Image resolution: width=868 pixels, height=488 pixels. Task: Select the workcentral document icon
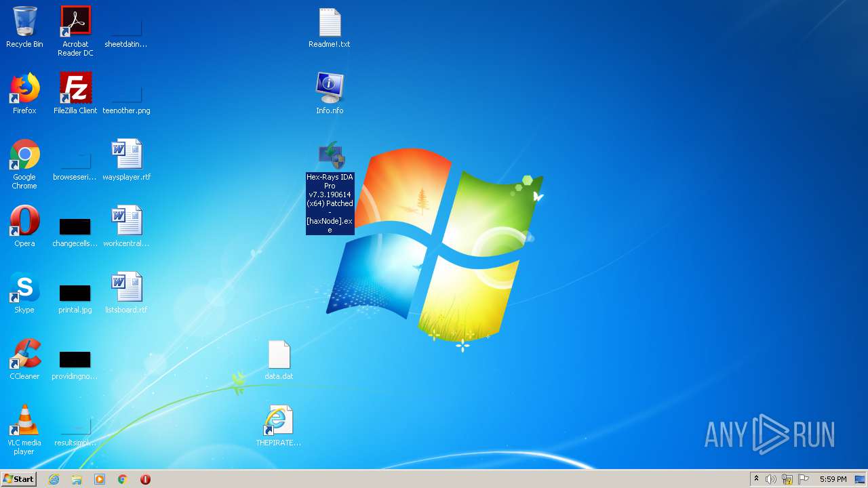126,226
